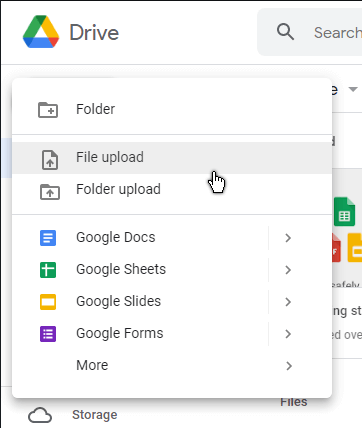Expand the Google Forms submenu arrow
Screen dimensions: 362x428
pos(288,334)
